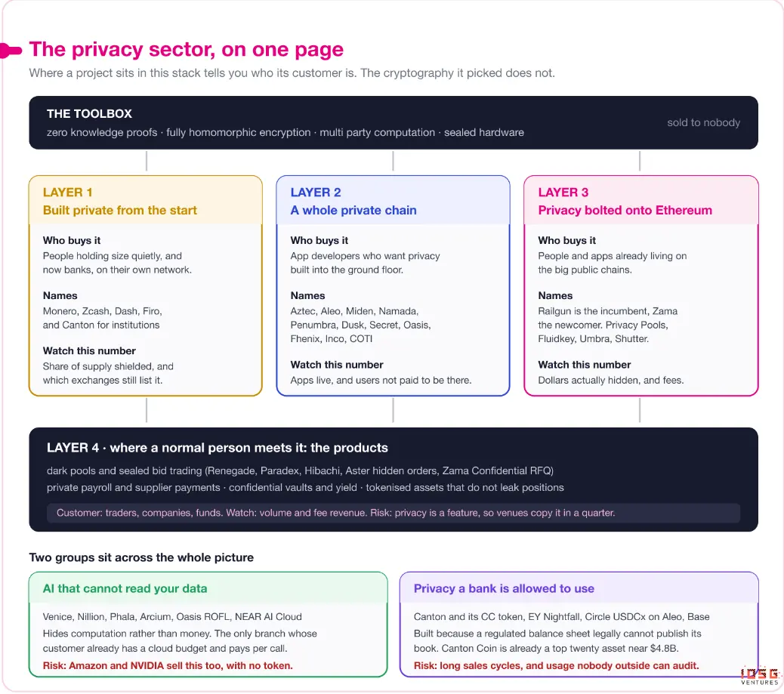
Task: Click the pink bullet marker beside the title
Action: (x=11, y=51)
